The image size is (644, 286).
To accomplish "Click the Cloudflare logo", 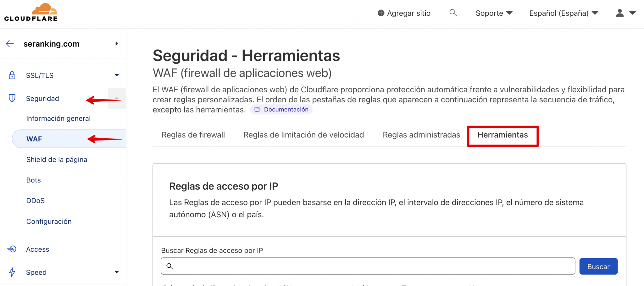I will pos(31,12).
